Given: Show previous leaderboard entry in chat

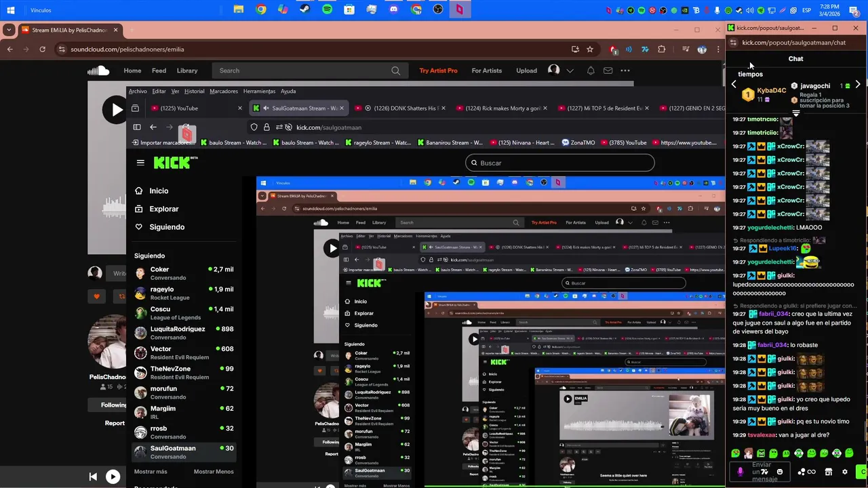Looking at the screenshot, I should (x=734, y=85).
